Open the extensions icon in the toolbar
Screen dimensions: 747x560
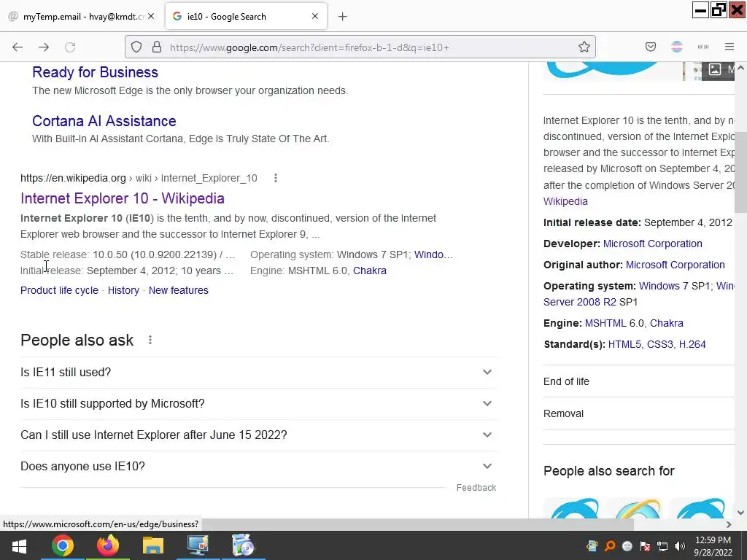703,47
